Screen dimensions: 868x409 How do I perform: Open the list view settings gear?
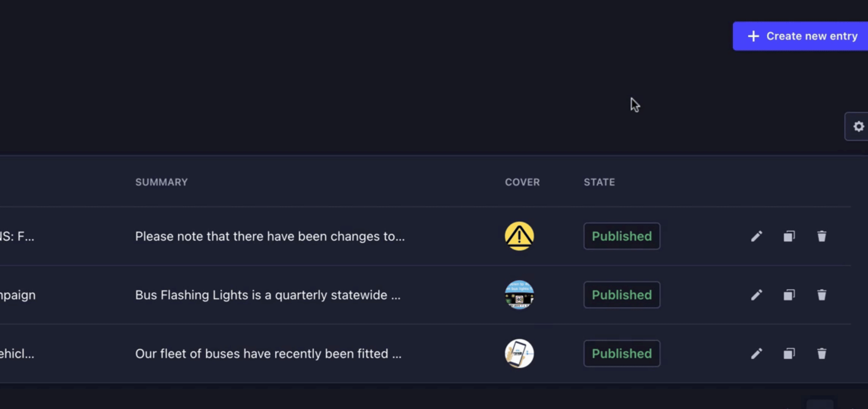click(857, 126)
